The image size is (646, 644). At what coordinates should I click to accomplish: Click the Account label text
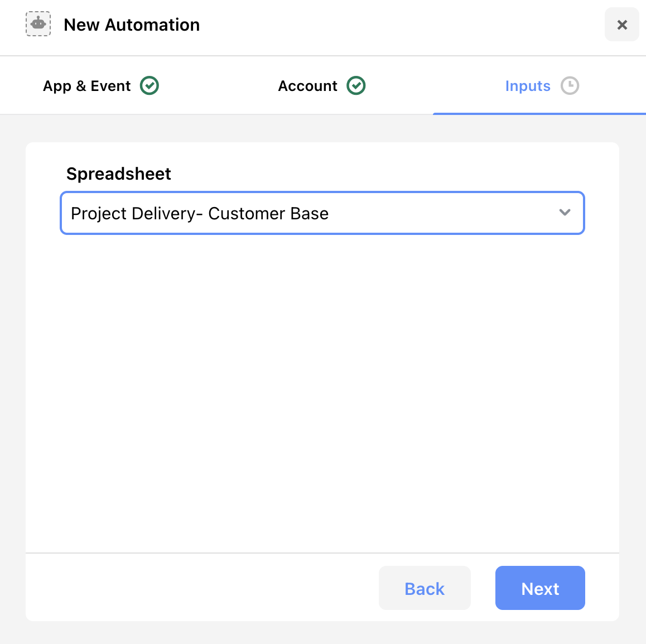click(x=307, y=86)
